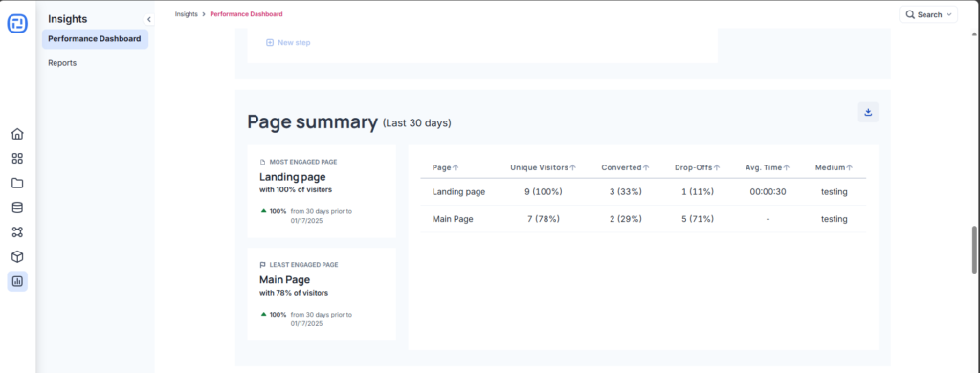Open the Most Engaged Page card
Viewport: 980px width, 373px height.
(322, 191)
